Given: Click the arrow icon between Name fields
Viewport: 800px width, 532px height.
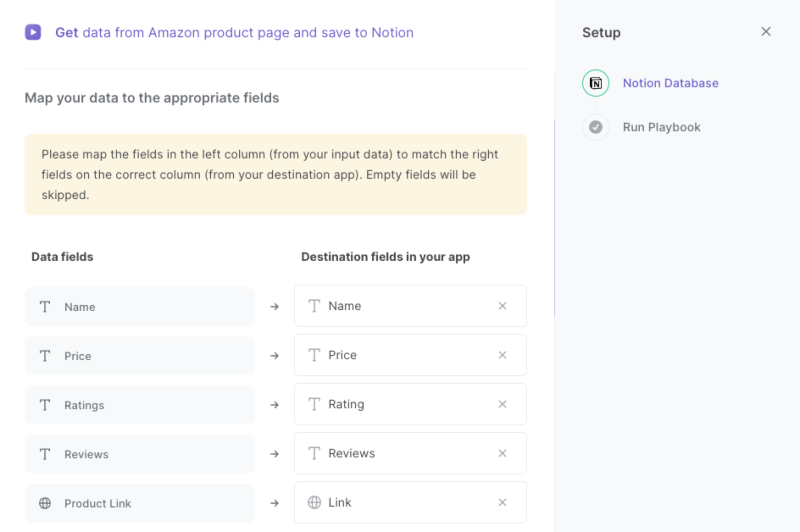Looking at the screenshot, I should (274, 306).
